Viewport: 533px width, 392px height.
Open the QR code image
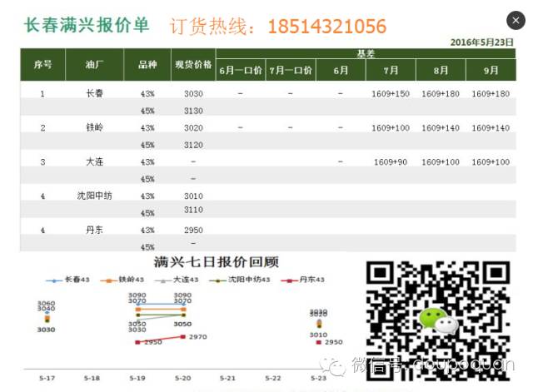tap(438, 320)
